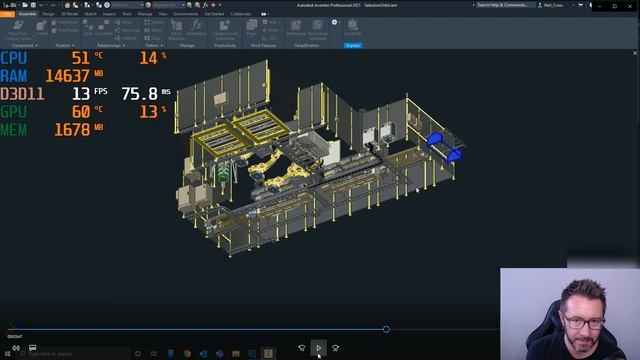The width and height of the screenshot is (640, 360).
Task: Click the blue highlighted part in the 3D model
Action: point(444,146)
